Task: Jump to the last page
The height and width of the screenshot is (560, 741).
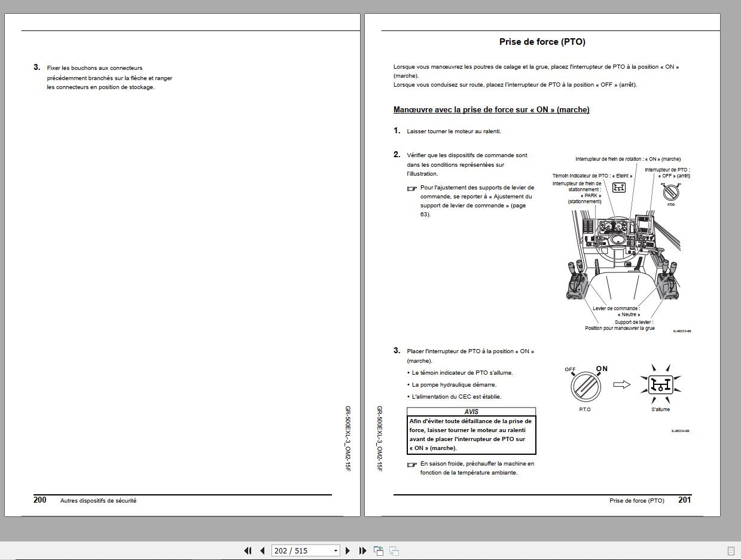Action: coord(362,550)
